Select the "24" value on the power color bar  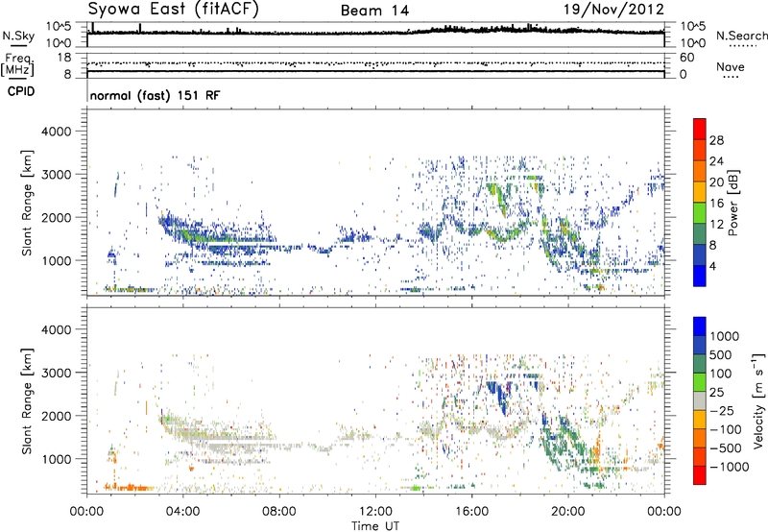coord(716,161)
